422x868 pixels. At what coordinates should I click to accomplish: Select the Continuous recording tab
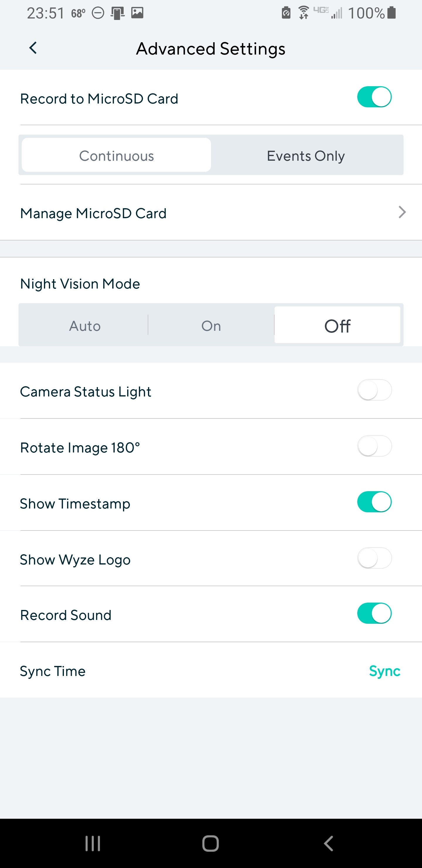coord(116,155)
